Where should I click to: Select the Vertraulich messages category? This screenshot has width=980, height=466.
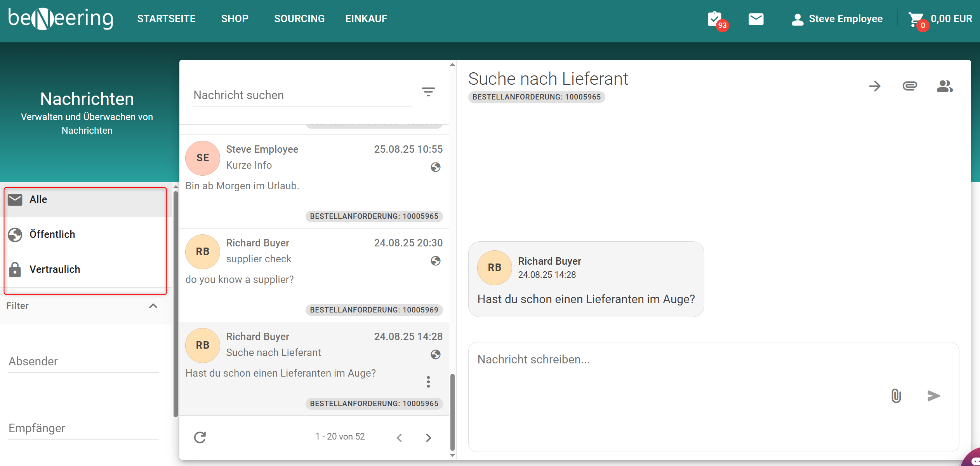[85, 269]
